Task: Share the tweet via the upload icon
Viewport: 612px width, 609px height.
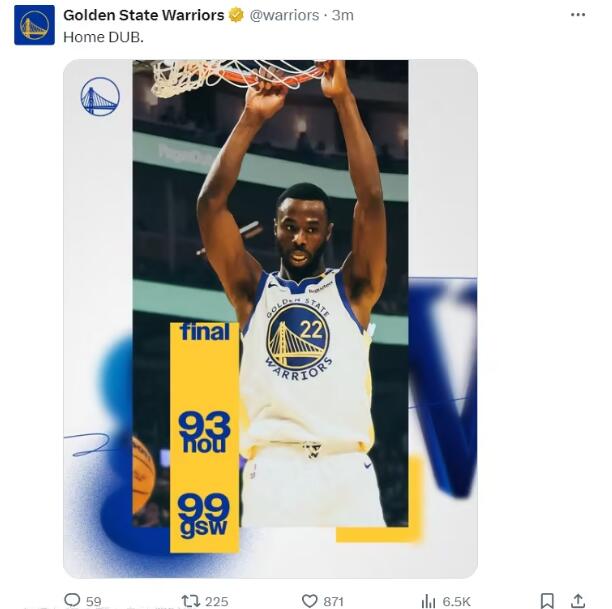Action: pyautogui.click(x=577, y=600)
